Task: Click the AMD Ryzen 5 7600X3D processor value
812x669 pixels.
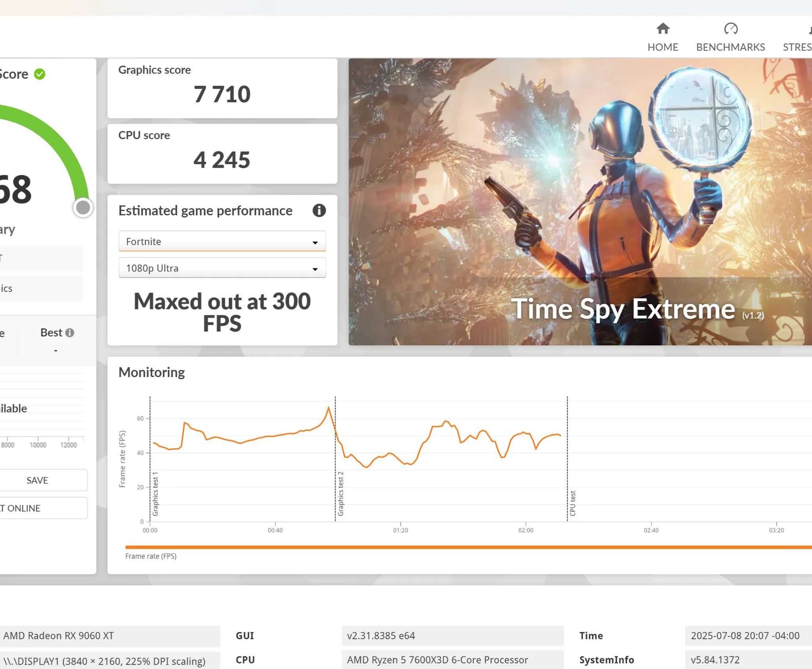Action: tap(452, 660)
